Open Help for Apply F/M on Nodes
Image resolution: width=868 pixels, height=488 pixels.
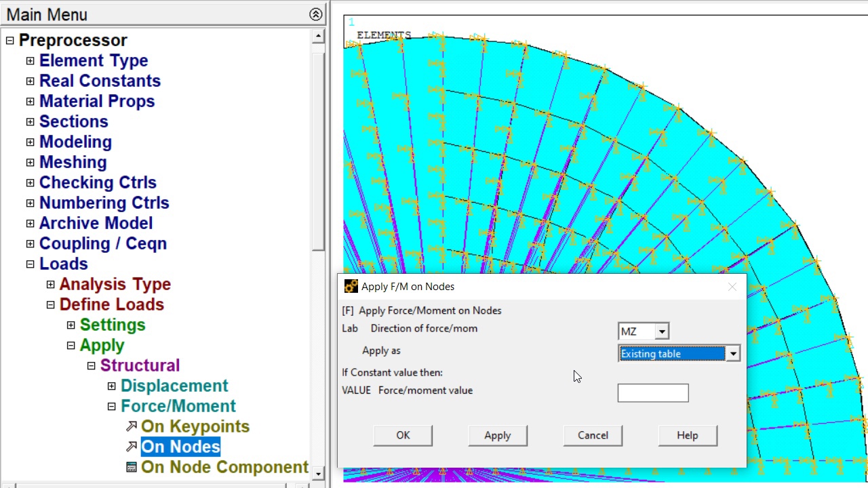point(688,435)
